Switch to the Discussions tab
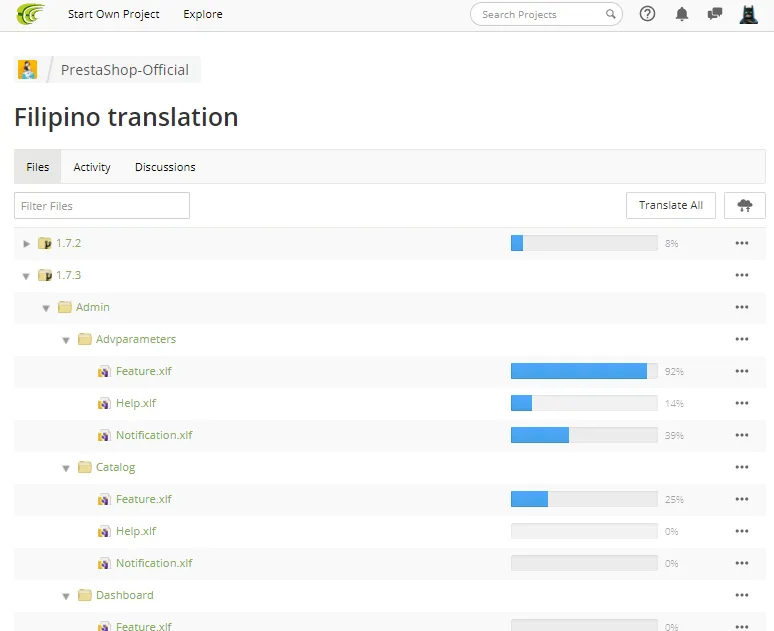 pos(165,167)
